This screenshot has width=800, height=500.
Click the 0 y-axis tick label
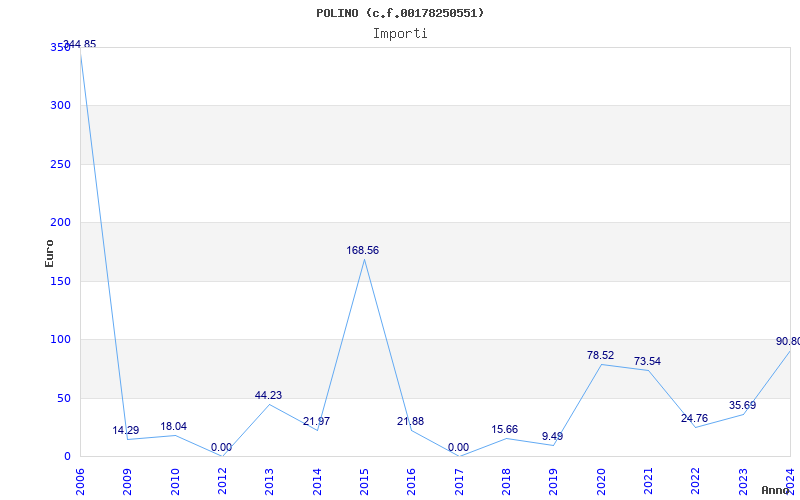(x=67, y=456)
